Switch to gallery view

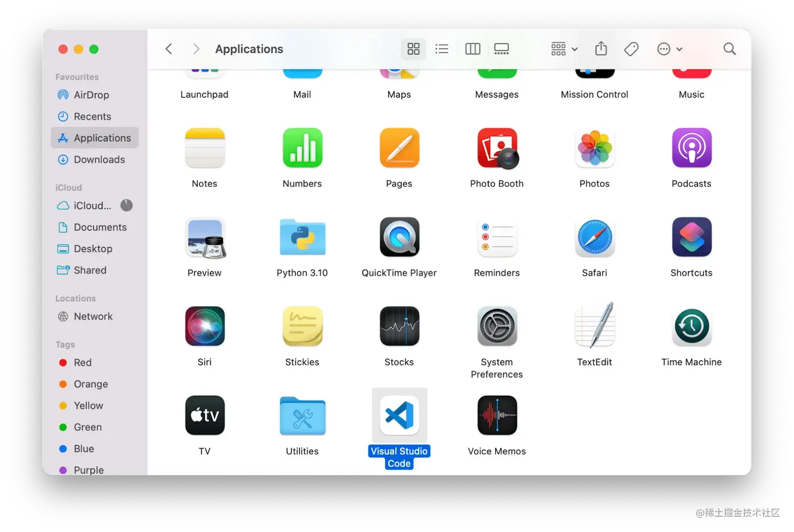pyautogui.click(x=502, y=49)
